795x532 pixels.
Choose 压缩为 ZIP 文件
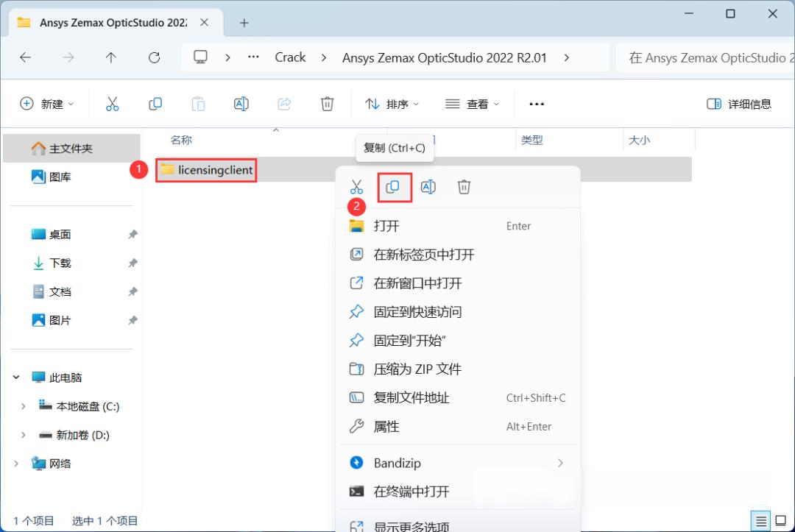(x=458, y=369)
